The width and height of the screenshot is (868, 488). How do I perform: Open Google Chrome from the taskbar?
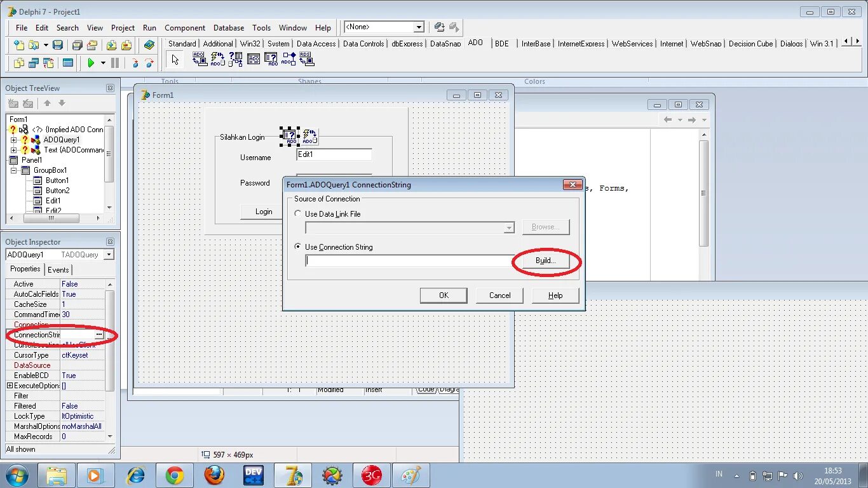(175, 475)
